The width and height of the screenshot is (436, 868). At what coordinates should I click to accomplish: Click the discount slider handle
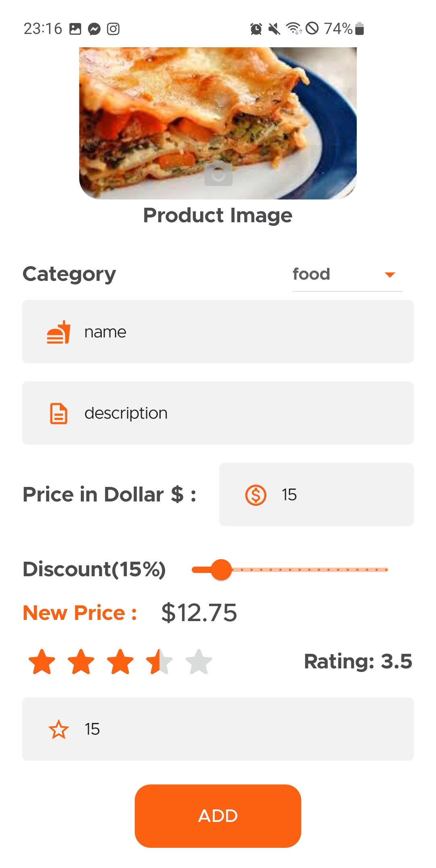pyautogui.click(x=221, y=570)
